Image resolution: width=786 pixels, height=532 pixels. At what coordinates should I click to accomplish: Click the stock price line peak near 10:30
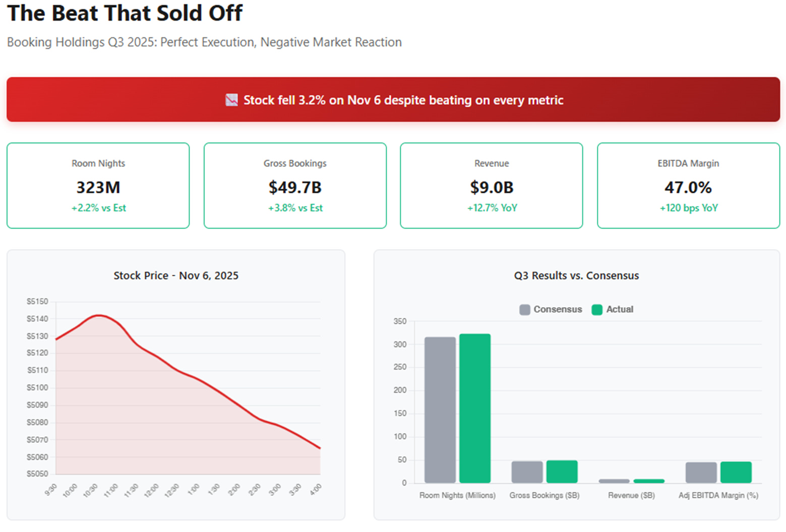(98, 315)
